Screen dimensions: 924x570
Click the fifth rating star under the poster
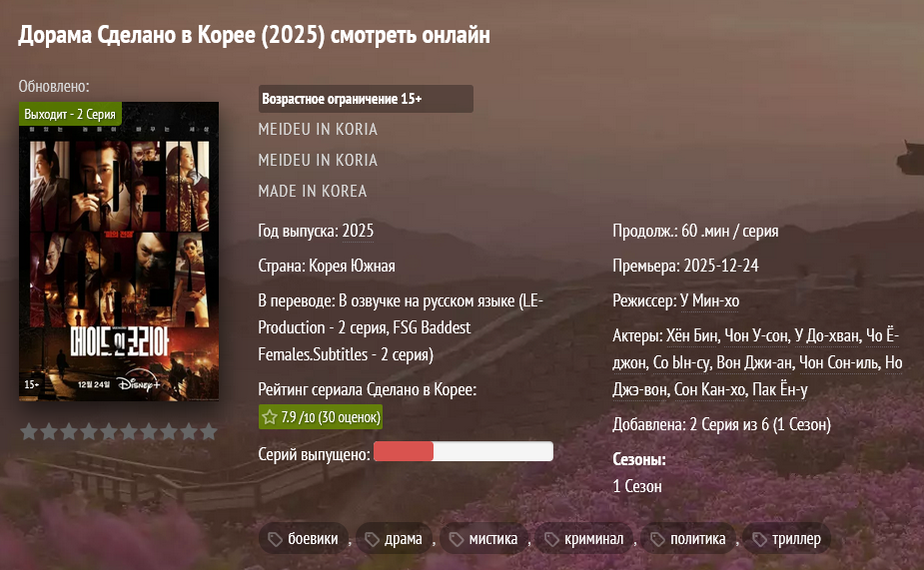click(x=109, y=431)
